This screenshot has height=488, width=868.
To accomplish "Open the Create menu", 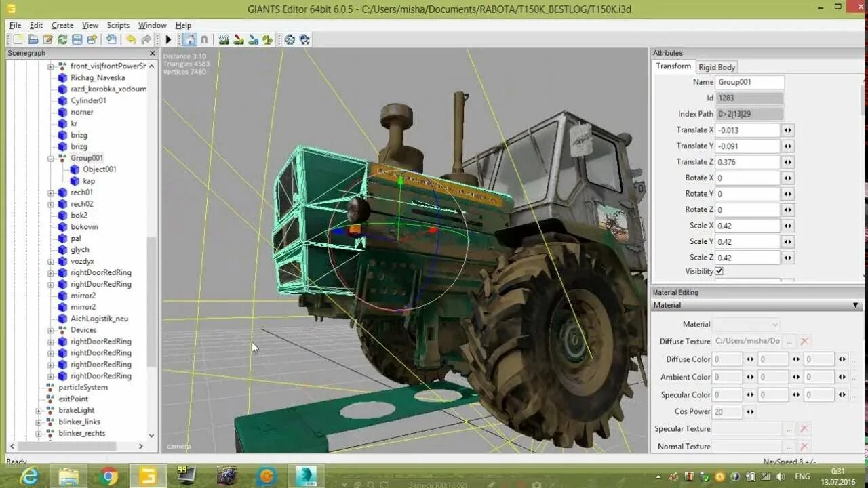I will click(62, 25).
